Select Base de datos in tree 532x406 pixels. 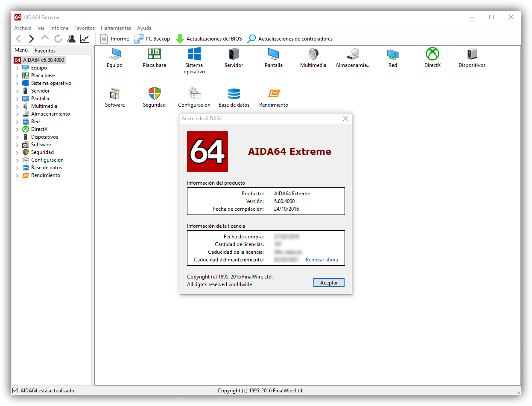pos(46,168)
